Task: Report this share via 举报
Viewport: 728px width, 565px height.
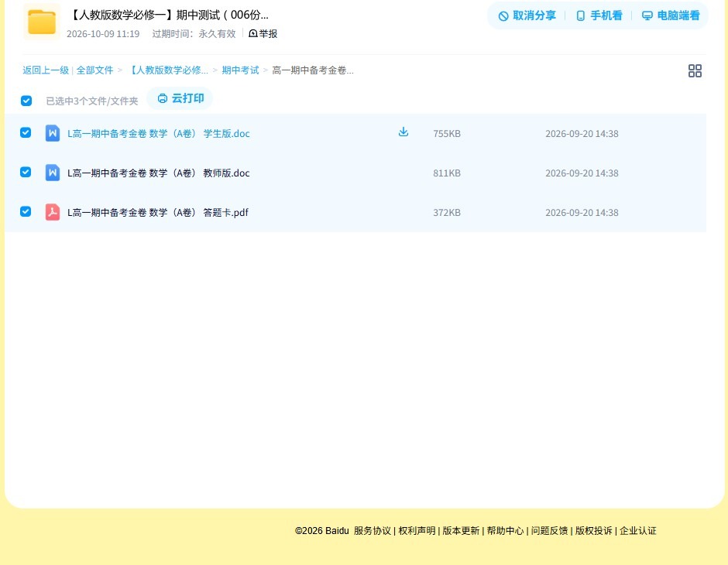Action: click(263, 33)
